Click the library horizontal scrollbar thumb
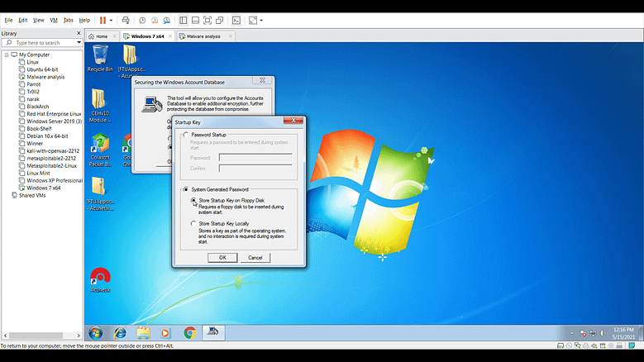This screenshot has width=644, height=362. pos(36,336)
